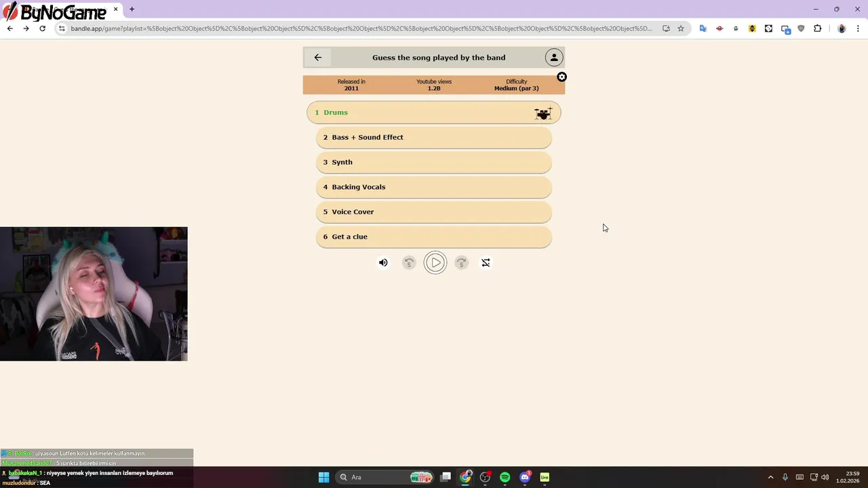Screen dimensions: 868x488
Task: Go back with browser back arrow
Action: click(x=9, y=28)
